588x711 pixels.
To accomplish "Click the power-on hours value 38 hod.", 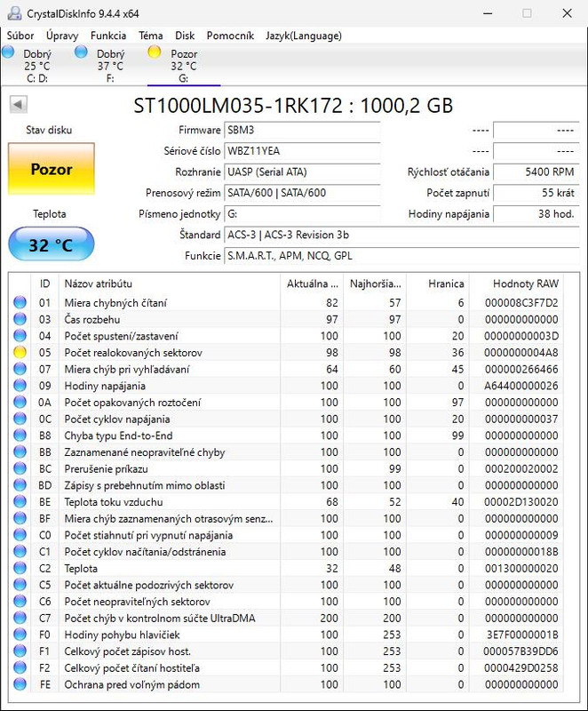I will (536, 213).
